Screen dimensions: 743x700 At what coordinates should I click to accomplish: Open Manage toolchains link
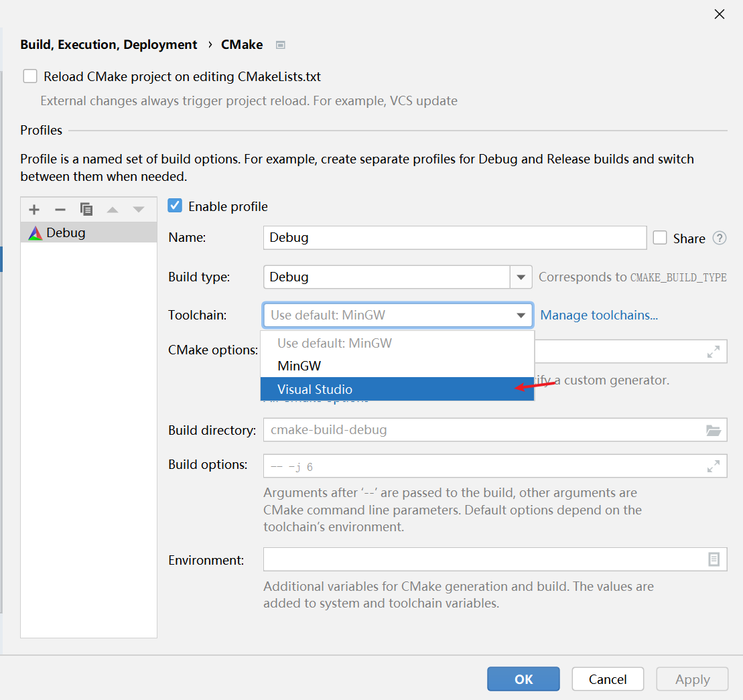[599, 316]
